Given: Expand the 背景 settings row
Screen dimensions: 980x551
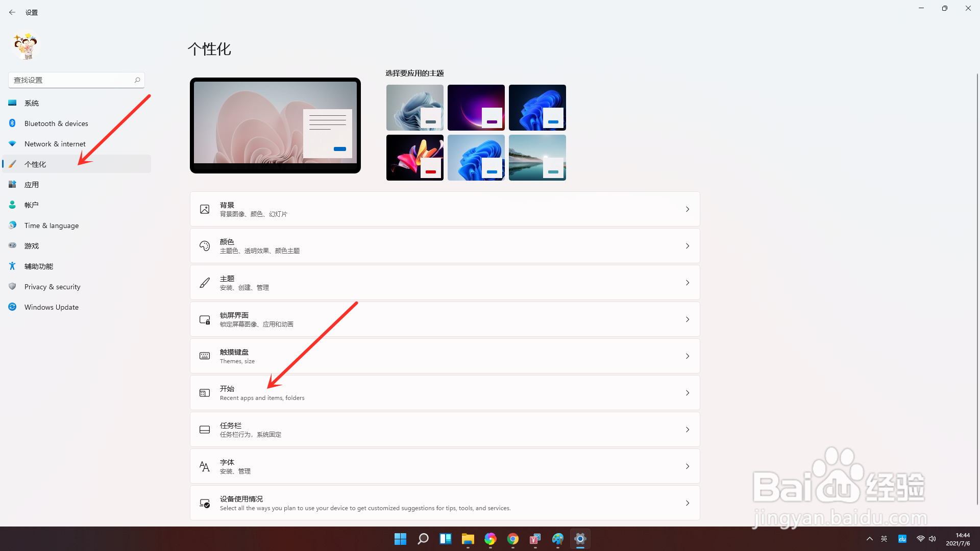Looking at the screenshot, I should click(444, 209).
